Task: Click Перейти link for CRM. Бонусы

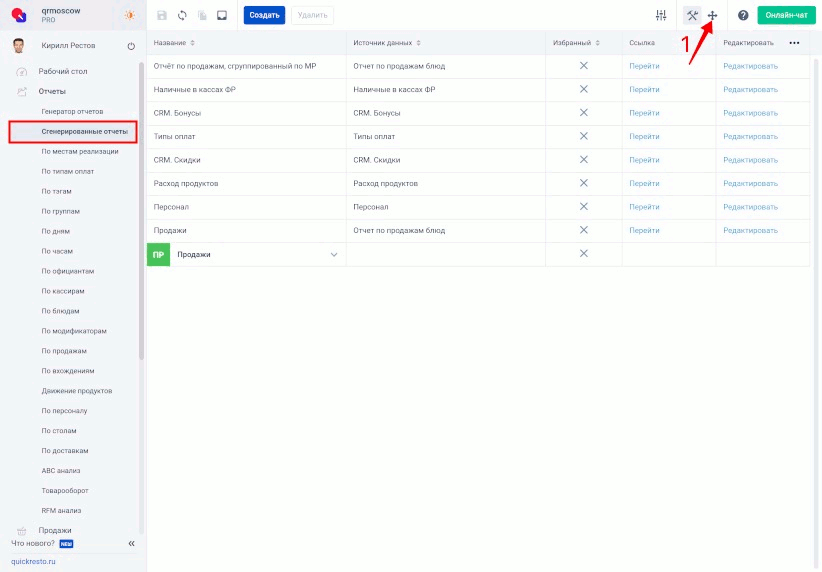Action: point(644,113)
